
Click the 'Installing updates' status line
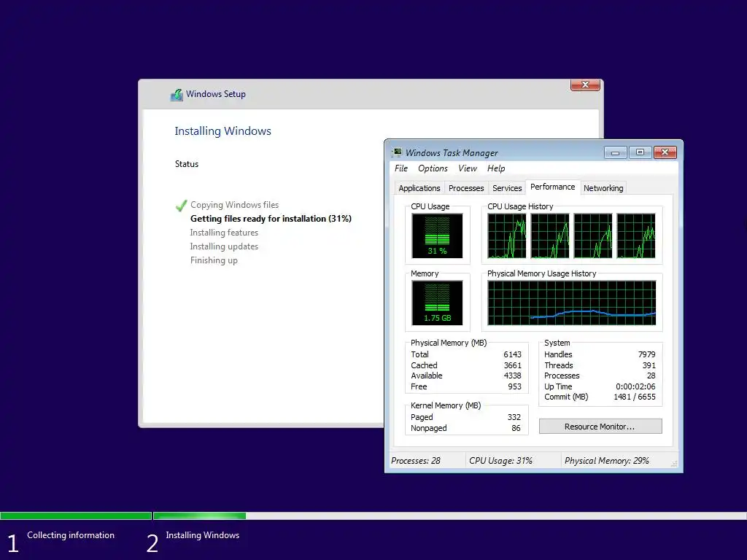pos(224,246)
